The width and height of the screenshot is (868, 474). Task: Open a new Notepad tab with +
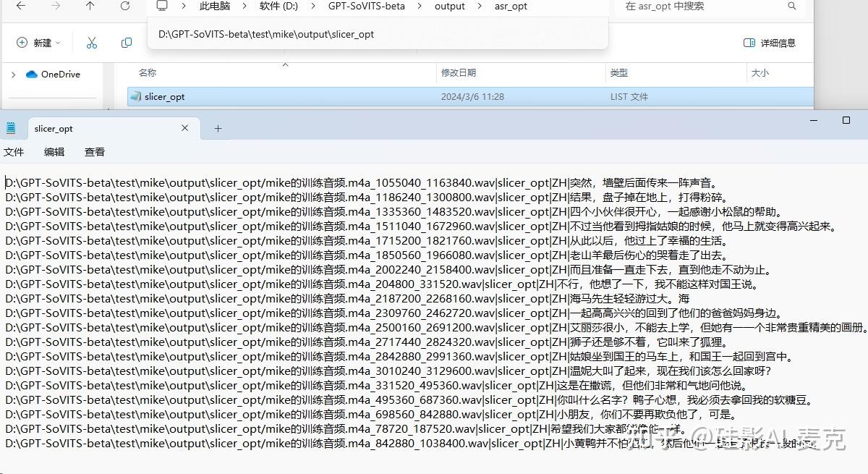[x=216, y=128]
